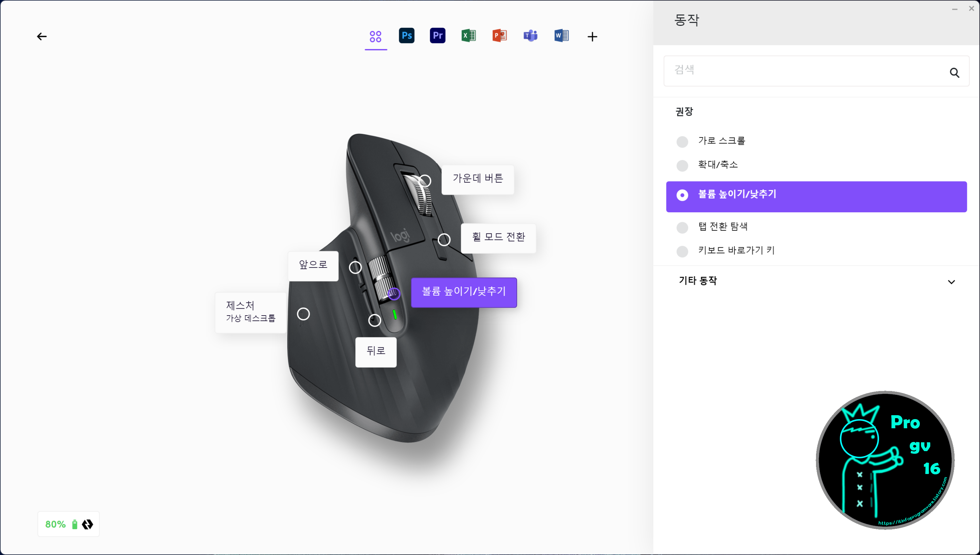The height and width of the screenshot is (555, 980).
Task: Click the 가운데 버튼 label
Action: (477, 179)
